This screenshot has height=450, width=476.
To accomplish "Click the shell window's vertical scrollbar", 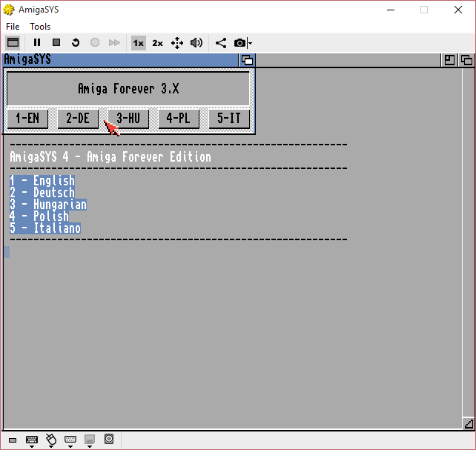I will [x=468, y=242].
